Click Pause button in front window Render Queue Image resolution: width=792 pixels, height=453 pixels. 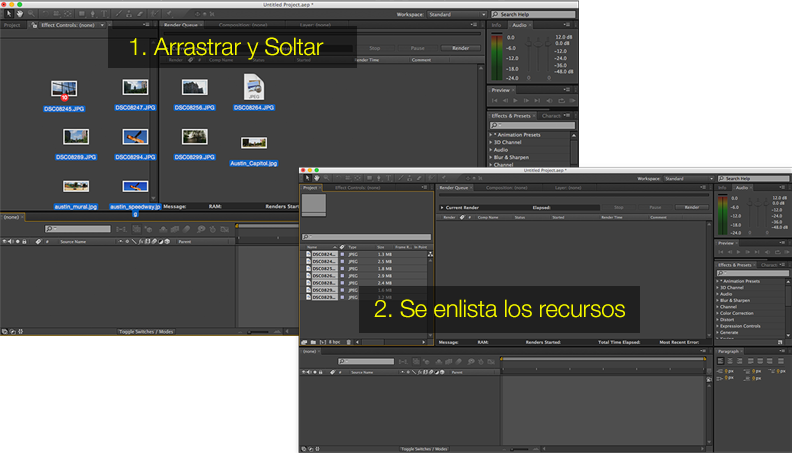pyautogui.click(x=655, y=208)
